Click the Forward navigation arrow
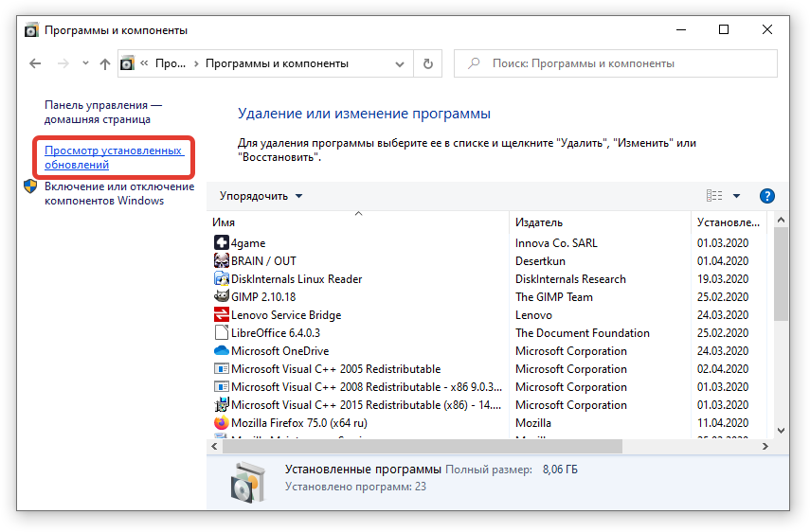 tap(63, 63)
